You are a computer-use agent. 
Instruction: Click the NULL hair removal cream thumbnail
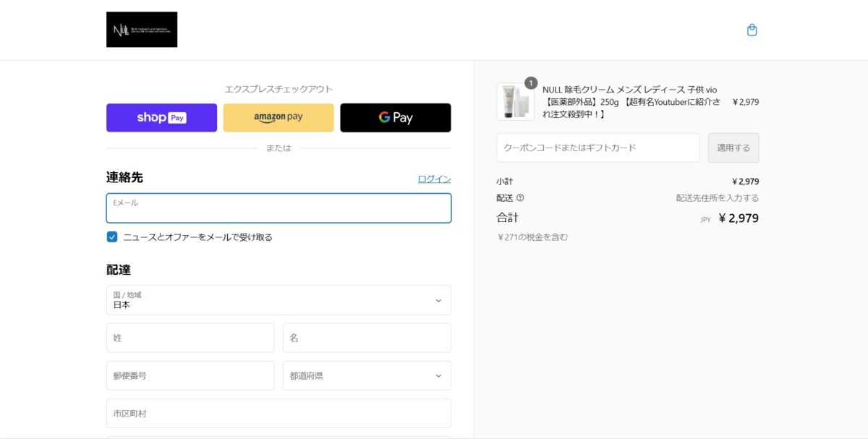coord(514,102)
